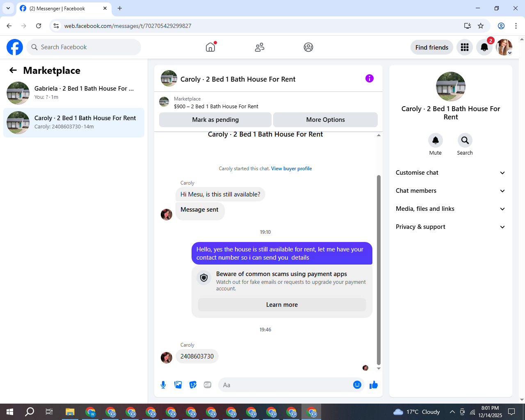Expand Media, files and links section
525x420 pixels.
pos(450,209)
